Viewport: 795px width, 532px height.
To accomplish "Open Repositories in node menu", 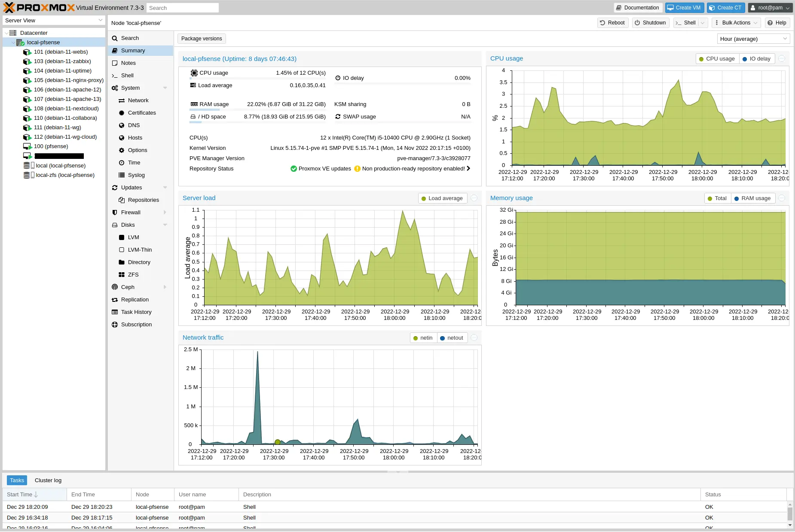I will coord(141,200).
